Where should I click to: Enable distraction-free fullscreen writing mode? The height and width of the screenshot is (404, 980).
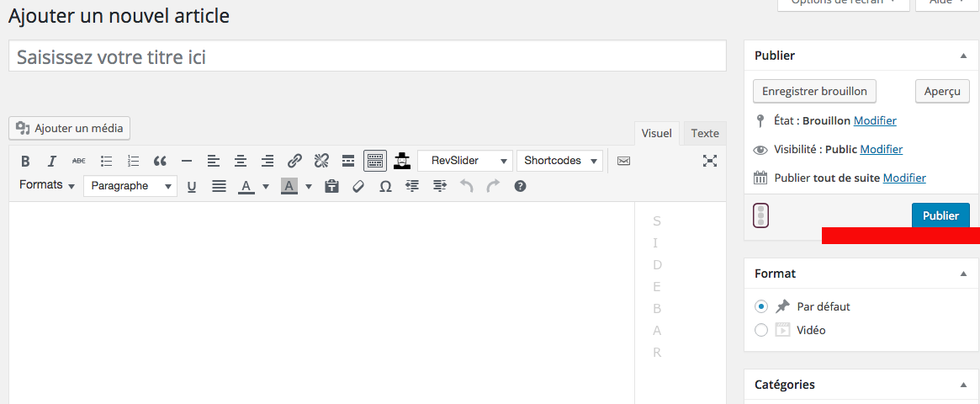click(710, 161)
